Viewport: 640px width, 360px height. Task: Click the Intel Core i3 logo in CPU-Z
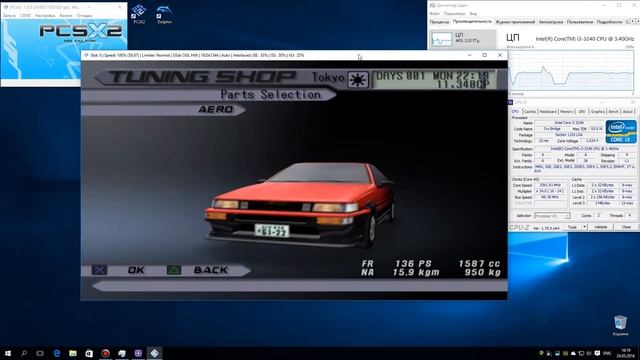coord(621,131)
